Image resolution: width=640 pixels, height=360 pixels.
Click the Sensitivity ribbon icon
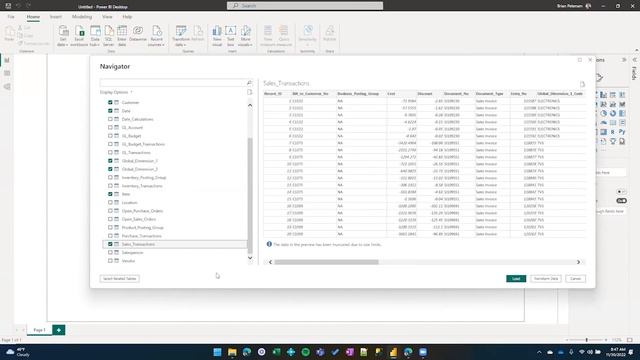[308, 31]
